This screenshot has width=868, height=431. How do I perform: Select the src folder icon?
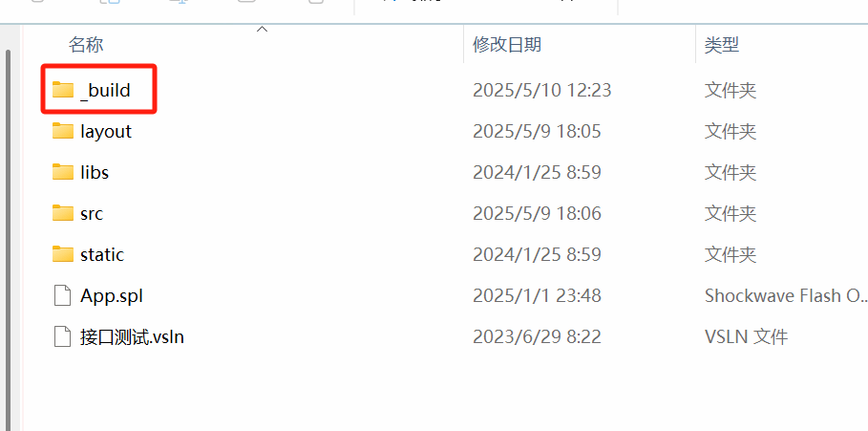click(63, 213)
